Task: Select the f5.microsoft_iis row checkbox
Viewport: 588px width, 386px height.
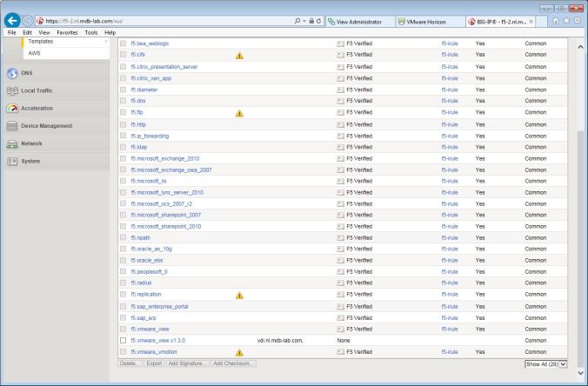Action: click(123, 182)
